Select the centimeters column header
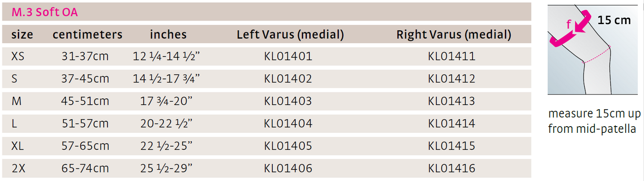This screenshot has width=644, height=181. [87, 35]
